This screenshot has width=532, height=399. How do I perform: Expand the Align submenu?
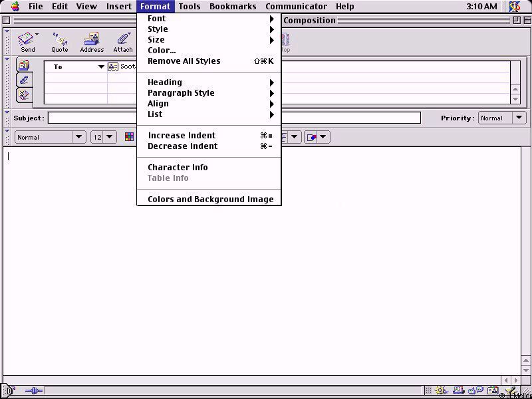209,104
